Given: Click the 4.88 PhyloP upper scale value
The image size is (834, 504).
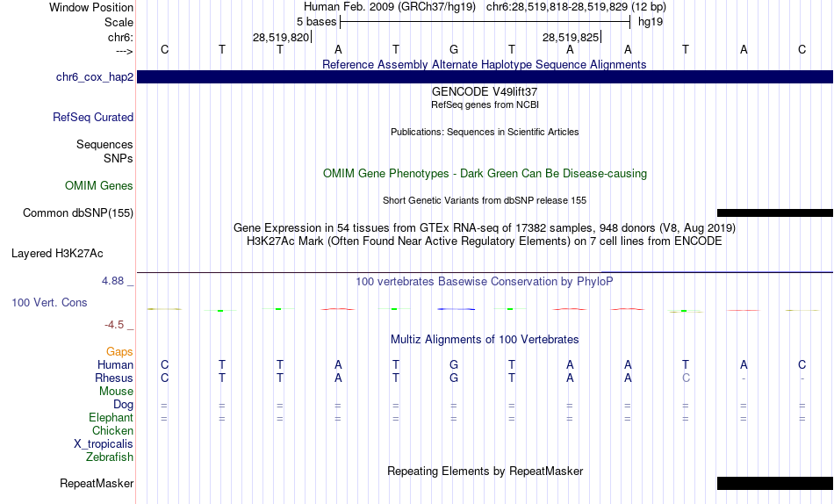Looking at the screenshot, I should pyautogui.click(x=113, y=281).
